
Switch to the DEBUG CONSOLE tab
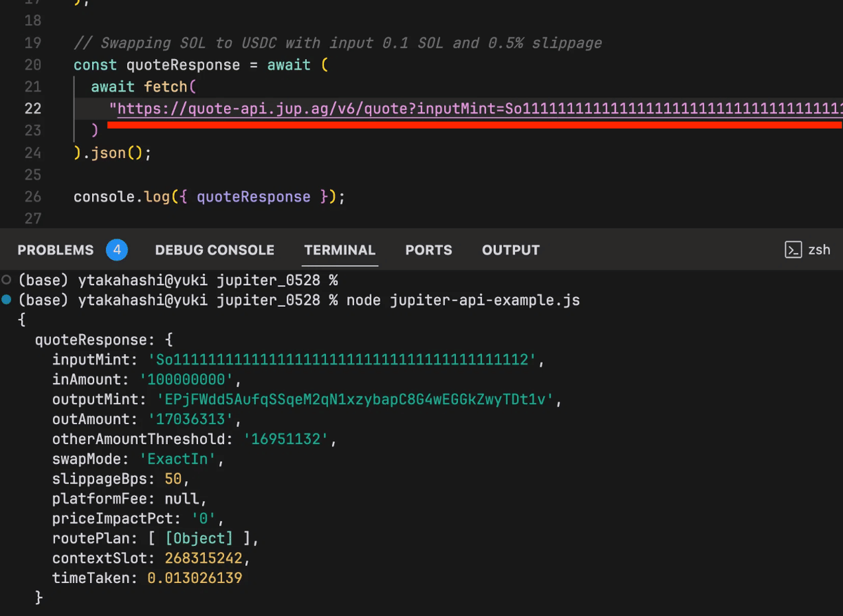click(x=214, y=249)
